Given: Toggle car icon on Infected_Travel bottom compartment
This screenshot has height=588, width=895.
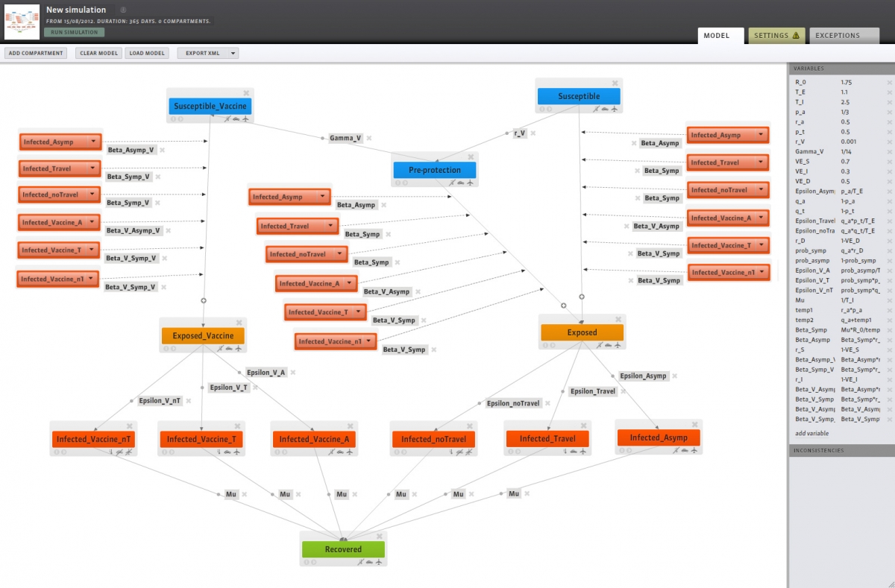Looking at the screenshot, I should click(x=574, y=452).
